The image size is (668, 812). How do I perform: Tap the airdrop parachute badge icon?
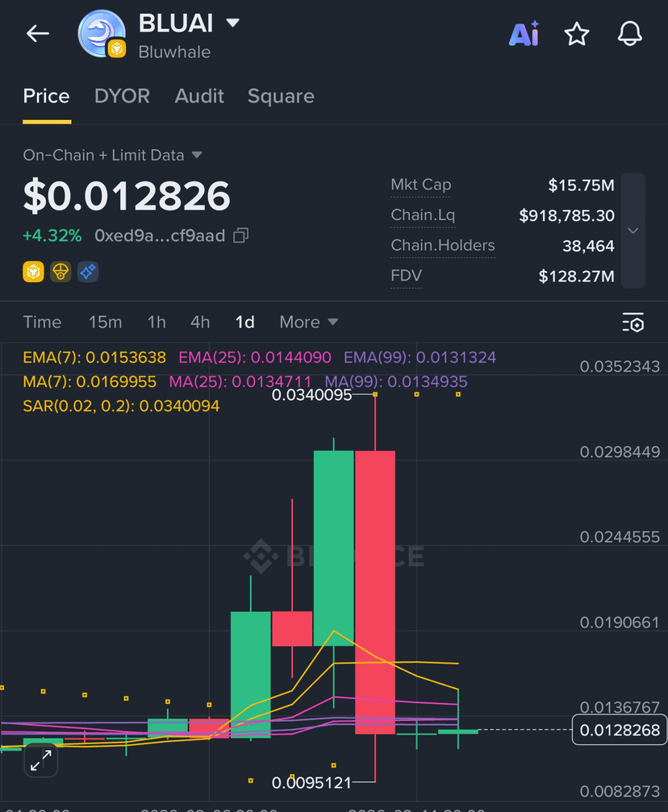(61, 272)
